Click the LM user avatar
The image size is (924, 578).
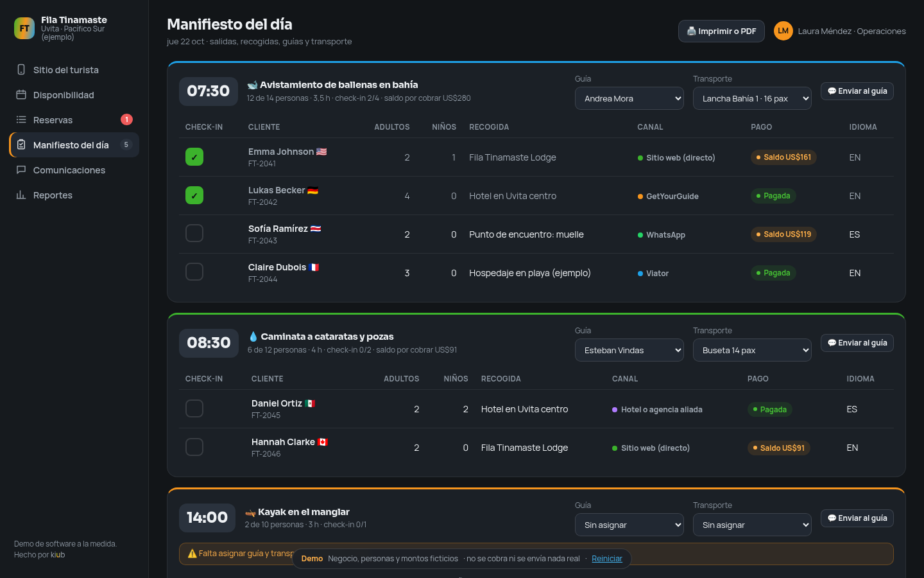coord(783,31)
